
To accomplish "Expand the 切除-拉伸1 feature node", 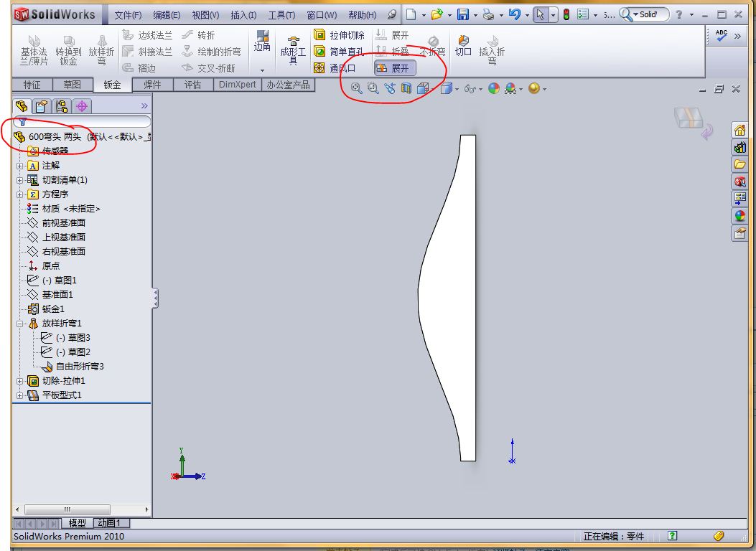I will (x=20, y=381).
